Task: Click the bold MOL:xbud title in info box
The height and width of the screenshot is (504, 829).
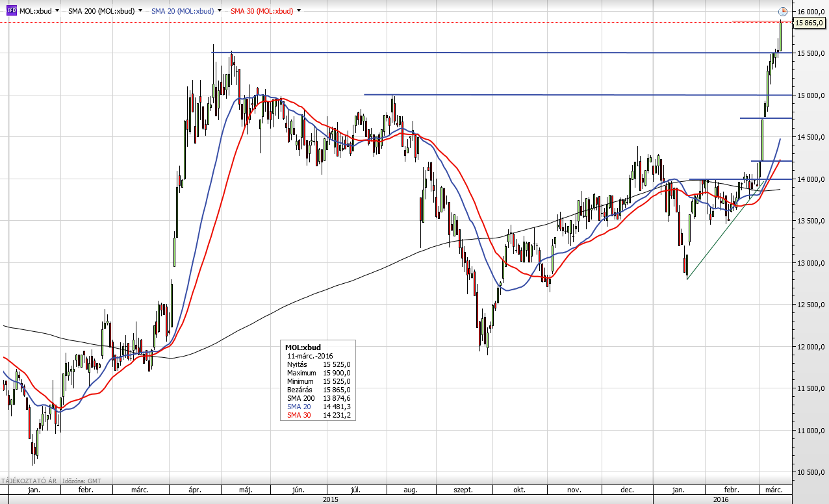Action: pyautogui.click(x=303, y=347)
